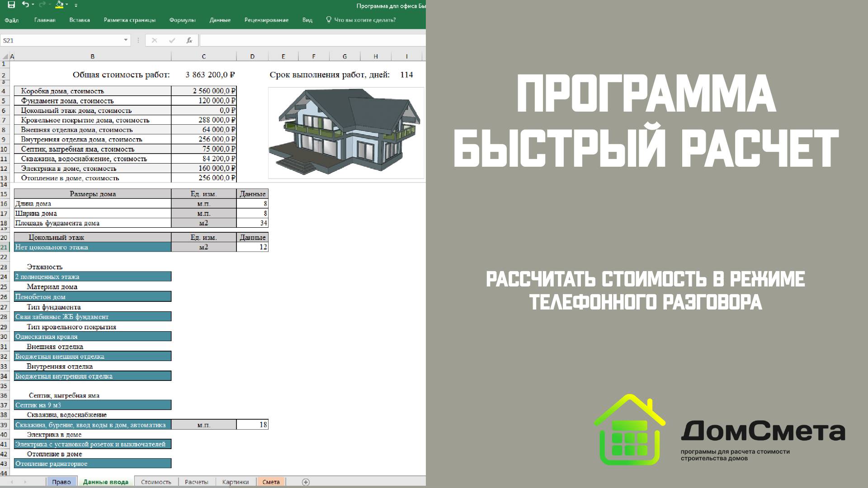
Task: Customize Quick Access Toolbar dropdown
Action: tap(76, 5)
